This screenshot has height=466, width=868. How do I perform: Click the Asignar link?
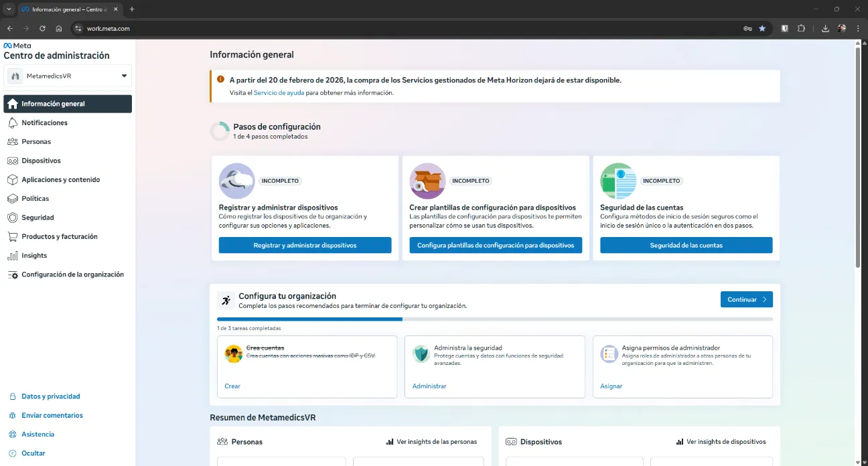611,386
